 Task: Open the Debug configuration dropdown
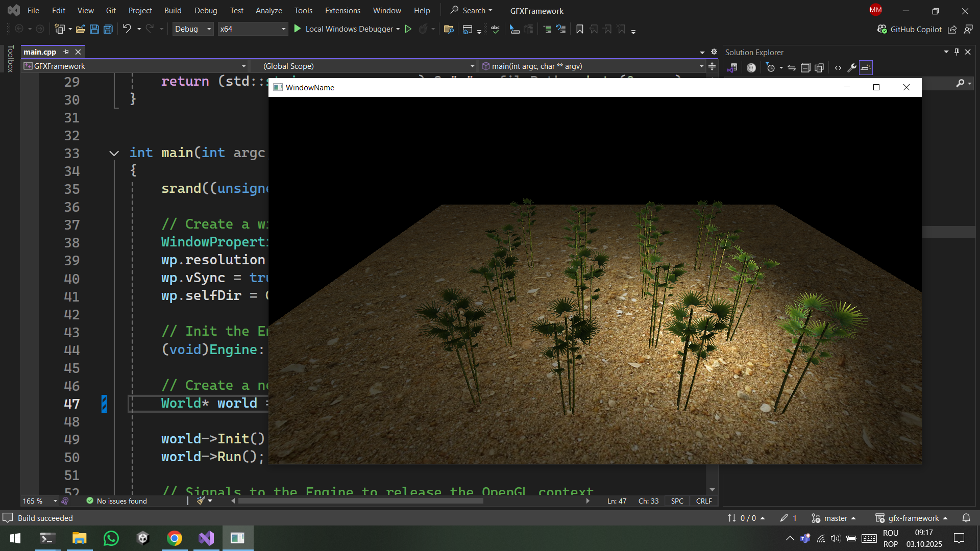193,29
